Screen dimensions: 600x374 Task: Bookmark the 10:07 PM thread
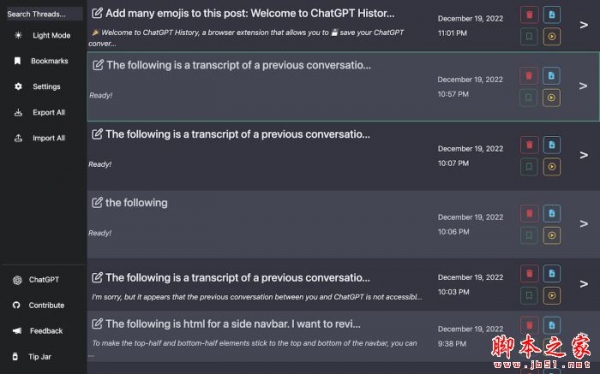529,167
